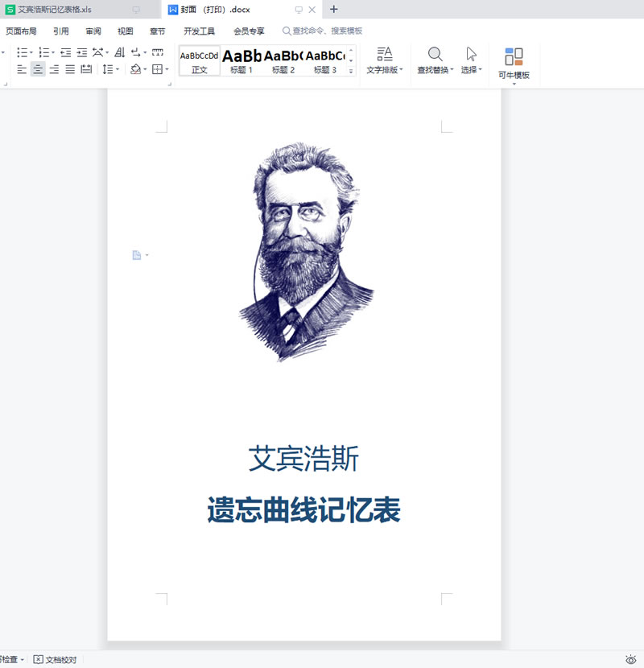The height and width of the screenshot is (668, 644).
Task: Click the sort text icon
Action: coord(119,52)
